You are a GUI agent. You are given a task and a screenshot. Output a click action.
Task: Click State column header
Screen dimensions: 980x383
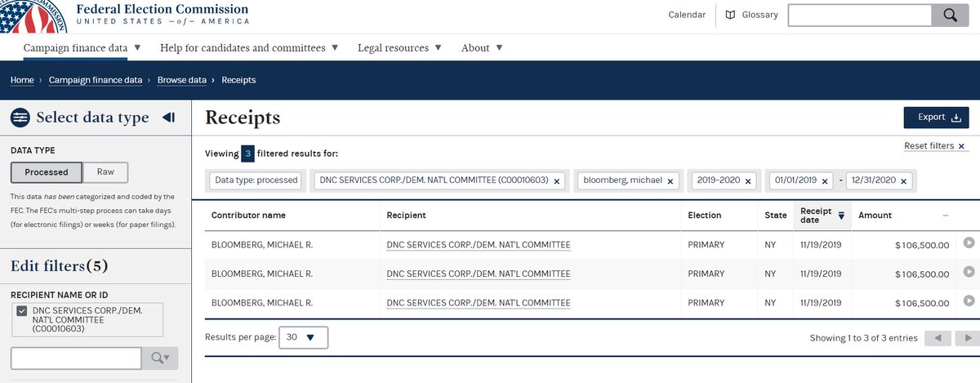[x=775, y=216]
